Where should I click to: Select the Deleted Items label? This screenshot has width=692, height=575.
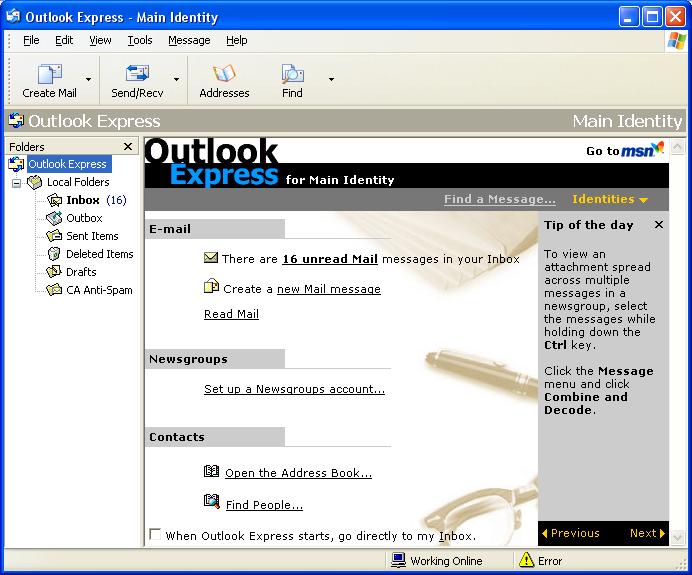tap(100, 254)
